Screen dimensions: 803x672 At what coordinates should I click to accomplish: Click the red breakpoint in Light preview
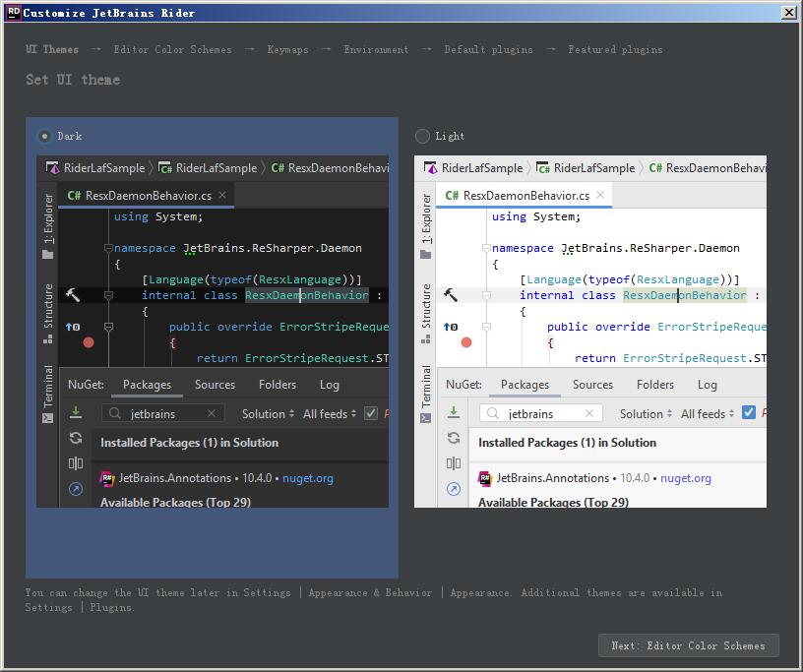(x=466, y=342)
